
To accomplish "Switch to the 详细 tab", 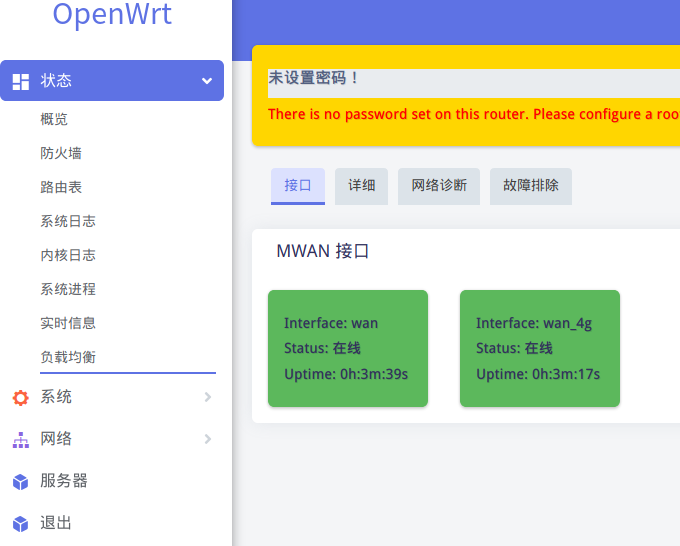I will tap(361, 186).
